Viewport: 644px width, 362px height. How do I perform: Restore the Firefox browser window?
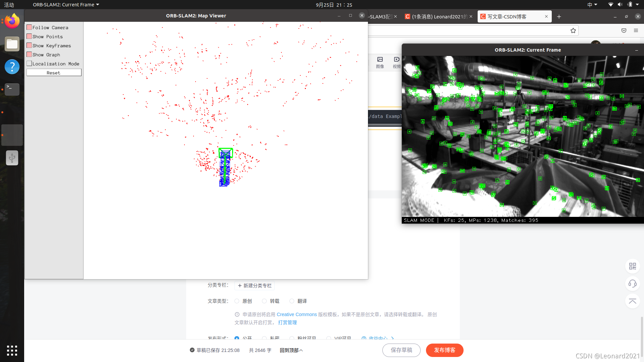(x=626, y=16)
